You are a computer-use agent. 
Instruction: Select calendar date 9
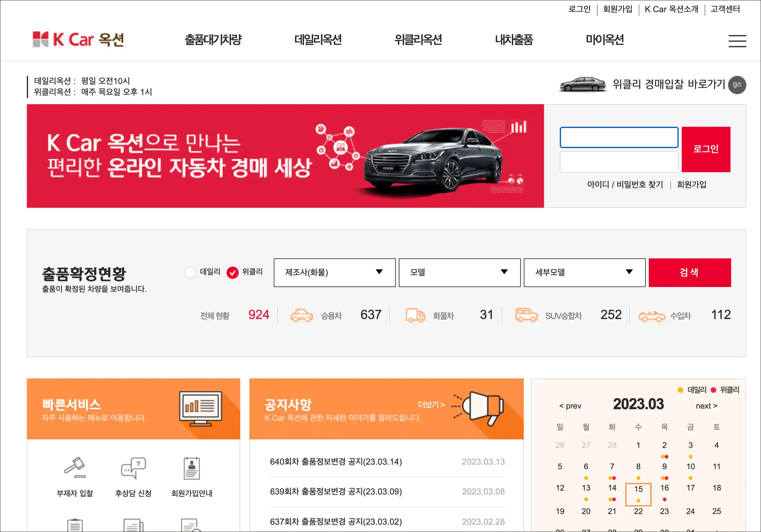tap(664, 467)
